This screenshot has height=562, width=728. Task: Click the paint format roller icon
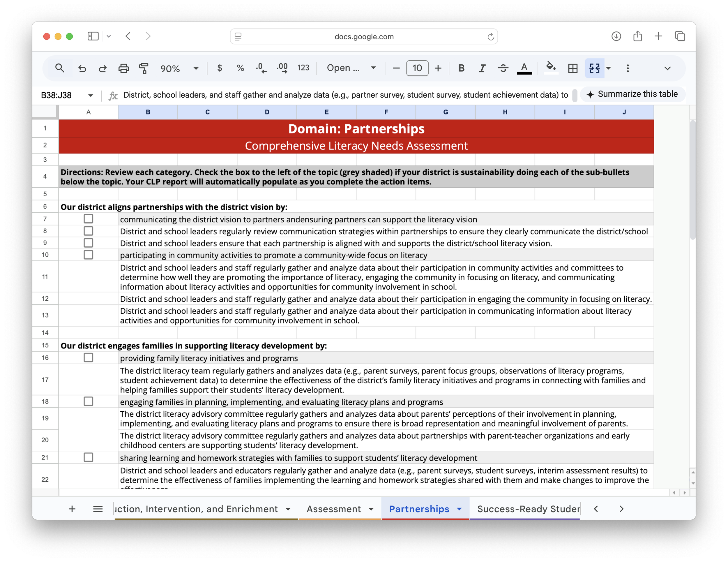pos(144,68)
